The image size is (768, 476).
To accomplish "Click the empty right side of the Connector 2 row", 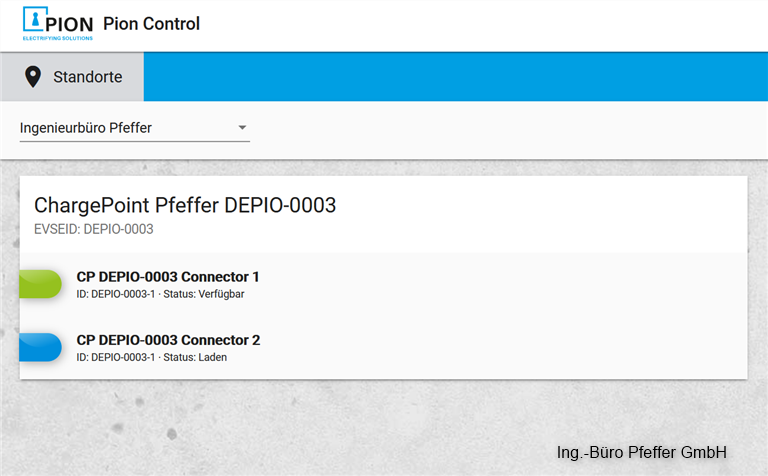I will [550, 347].
